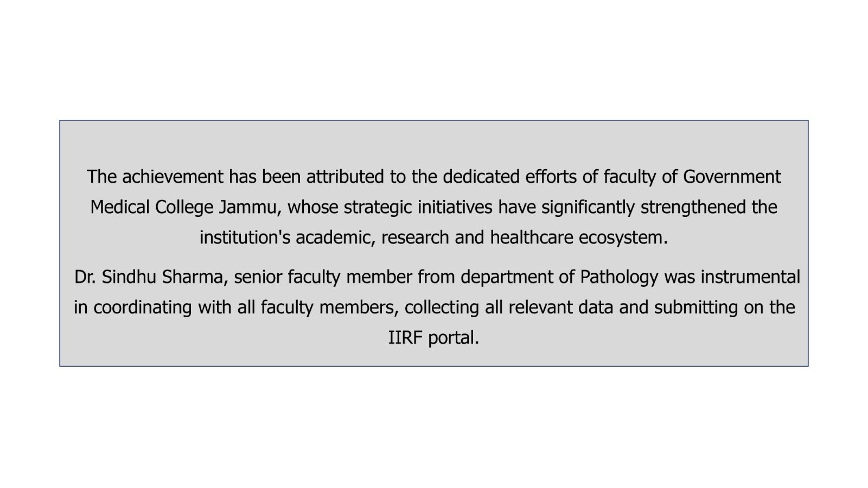
Task: Click the word "institution's"
Action: click(x=245, y=237)
